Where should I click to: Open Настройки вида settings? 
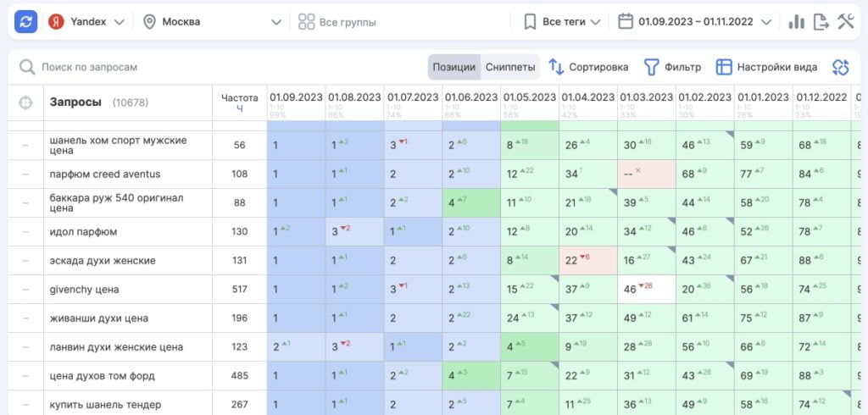(x=766, y=67)
